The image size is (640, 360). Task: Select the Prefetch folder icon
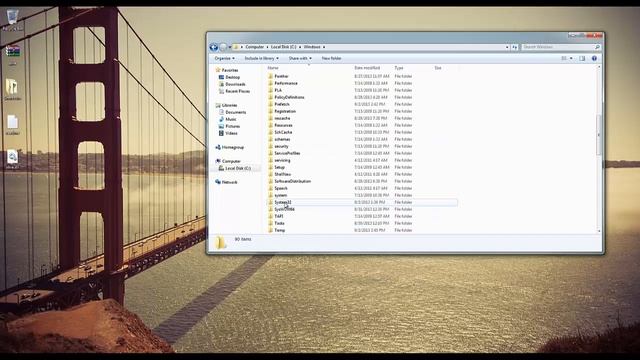(x=271, y=104)
